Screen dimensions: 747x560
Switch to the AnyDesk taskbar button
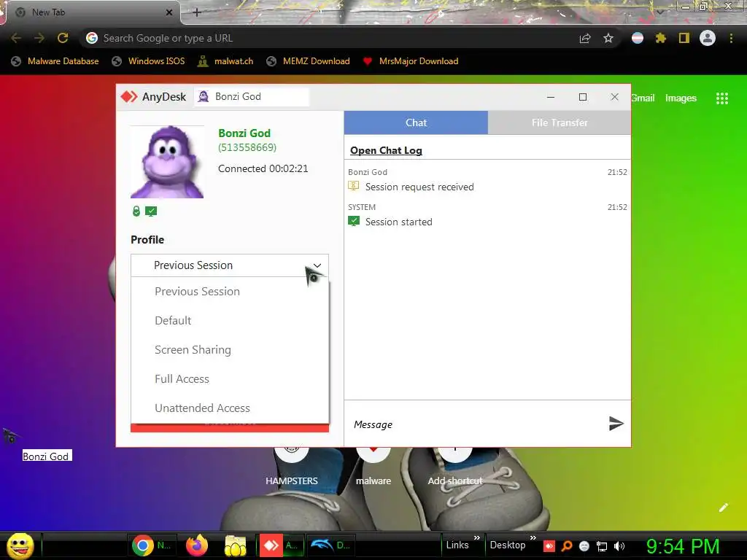[279, 545]
